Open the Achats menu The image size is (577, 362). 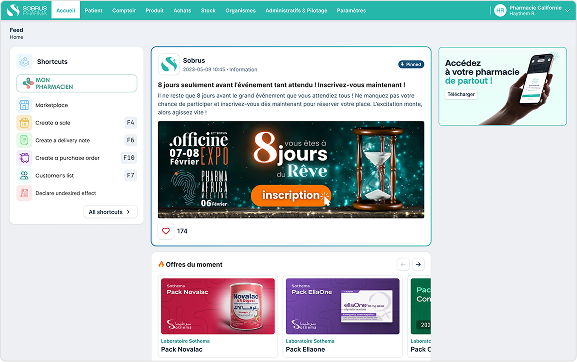point(182,10)
